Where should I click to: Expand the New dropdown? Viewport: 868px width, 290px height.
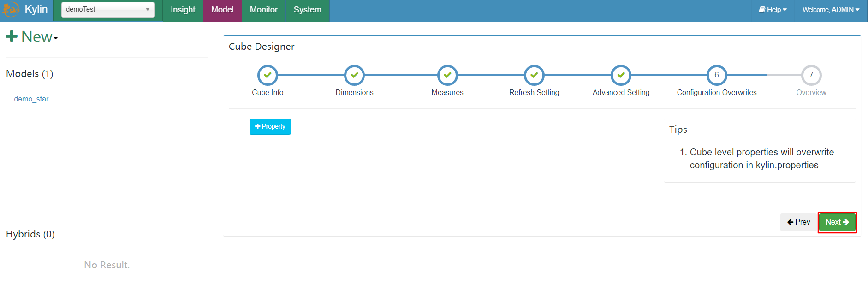[32, 37]
